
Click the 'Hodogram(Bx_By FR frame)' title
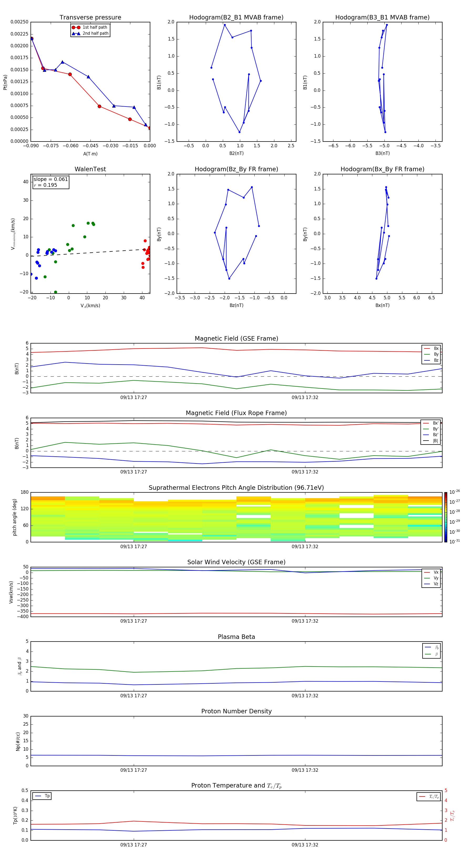click(382, 169)
